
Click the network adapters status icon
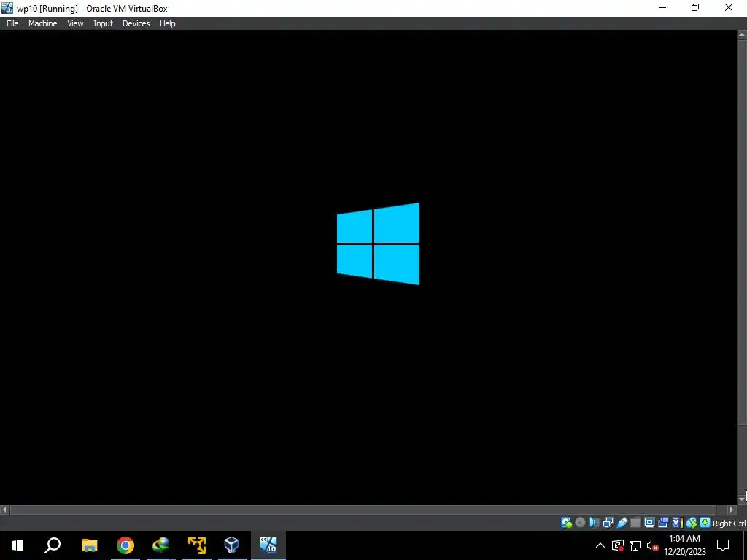(608, 523)
